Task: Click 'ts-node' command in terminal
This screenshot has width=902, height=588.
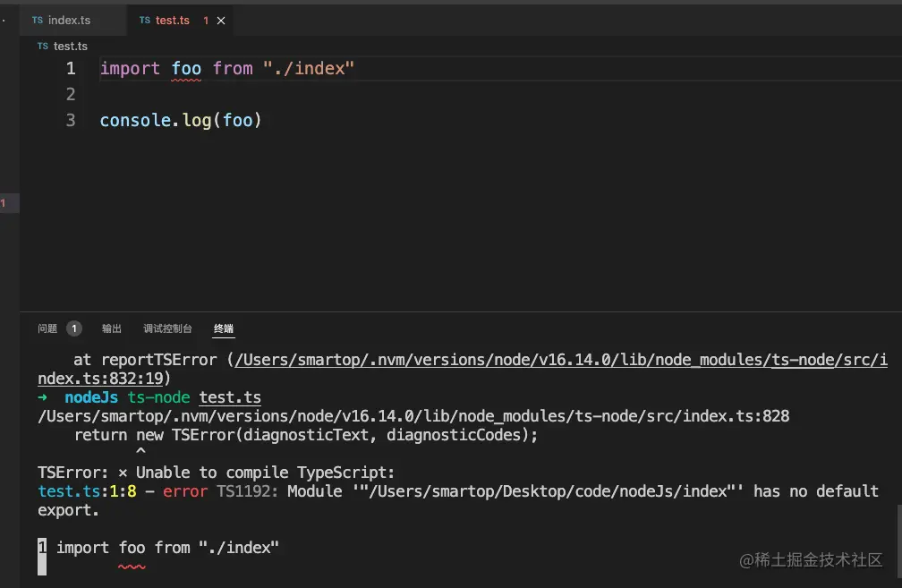Action: [x=158, y=397]
